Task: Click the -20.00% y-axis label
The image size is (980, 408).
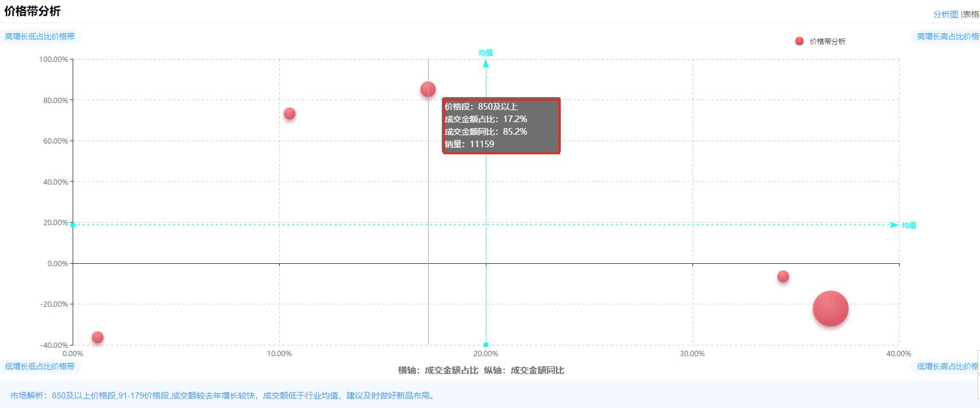Action: pos(54,304)
